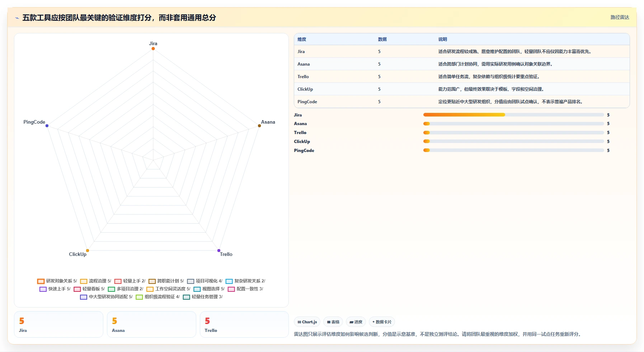
Task: Click the PingCode progress bar
Action: click(x=514, y=150)
